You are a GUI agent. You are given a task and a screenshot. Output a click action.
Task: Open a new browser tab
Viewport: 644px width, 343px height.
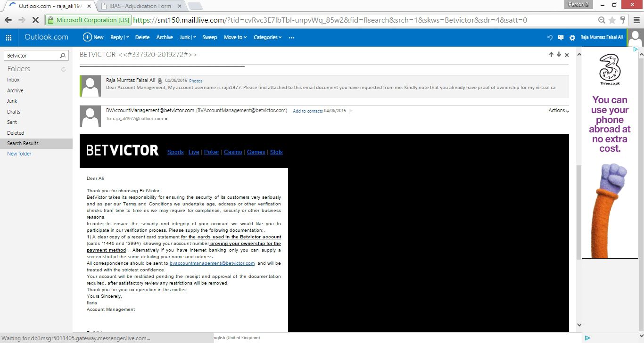point(195,6)
